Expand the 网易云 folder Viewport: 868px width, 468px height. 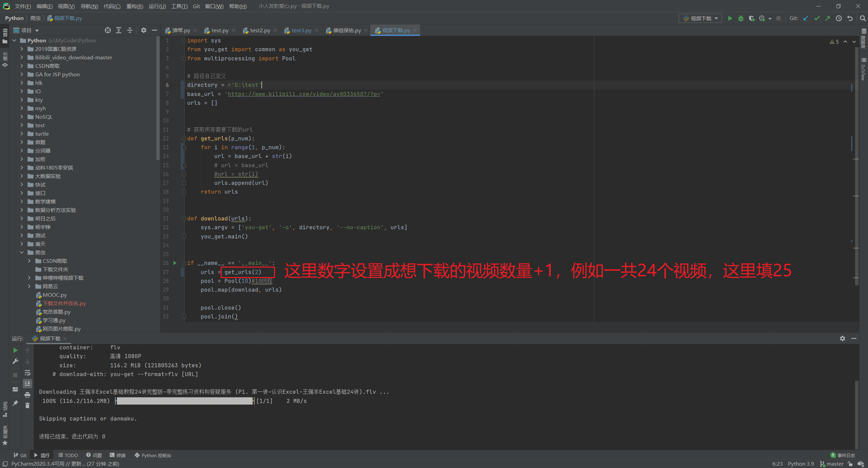tap(29, 286)
